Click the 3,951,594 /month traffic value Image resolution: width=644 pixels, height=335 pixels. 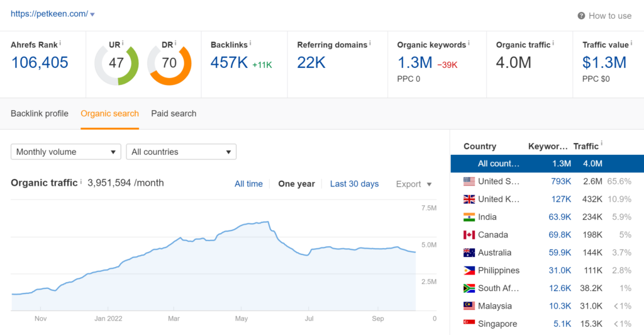126,183
